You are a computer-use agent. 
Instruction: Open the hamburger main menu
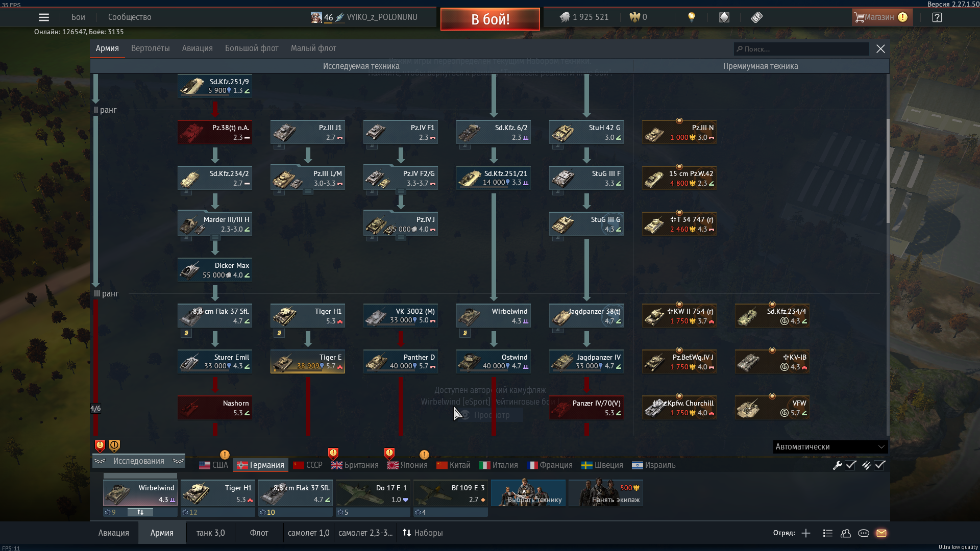(x=44, y=17)
